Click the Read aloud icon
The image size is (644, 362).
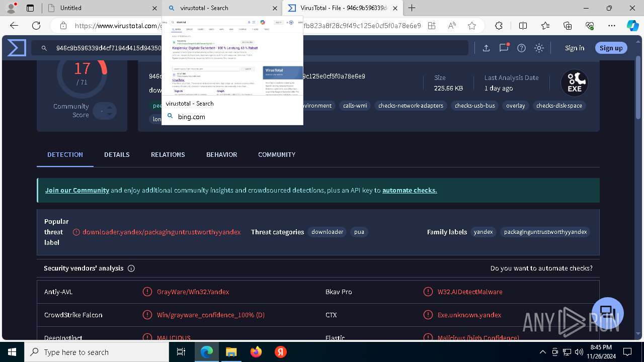pos(452,26)
